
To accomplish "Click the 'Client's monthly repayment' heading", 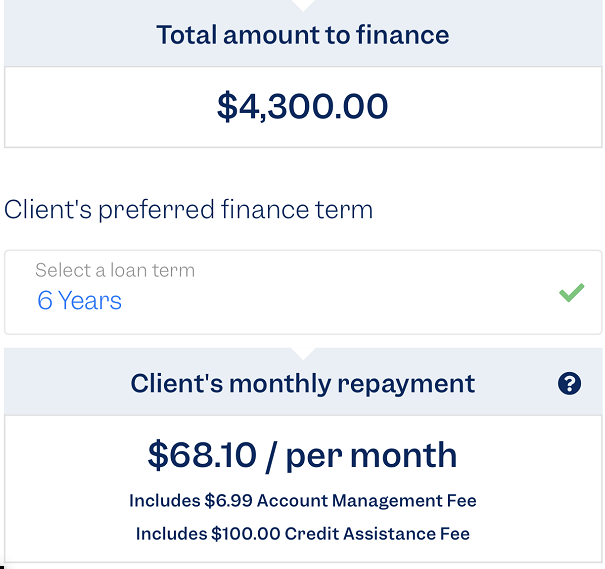I will point(303,383).
